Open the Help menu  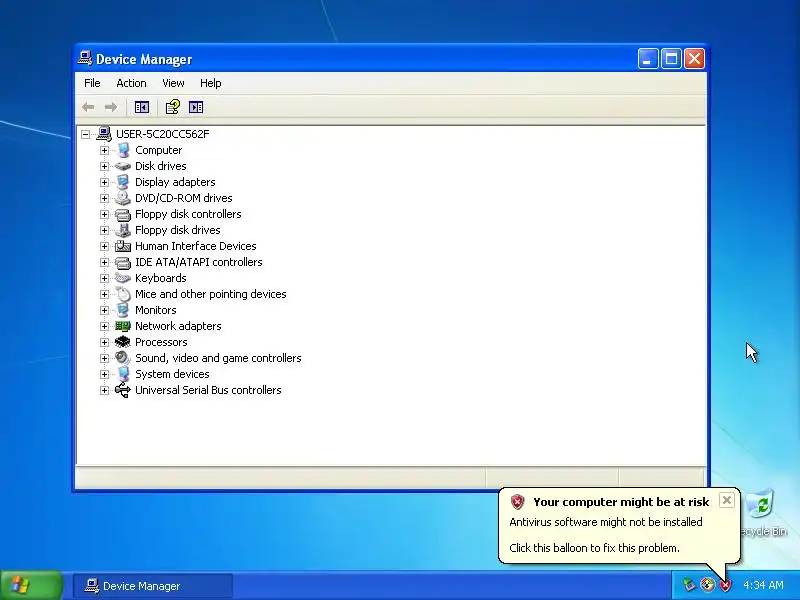pyautogui.click(x=210, y=83)
